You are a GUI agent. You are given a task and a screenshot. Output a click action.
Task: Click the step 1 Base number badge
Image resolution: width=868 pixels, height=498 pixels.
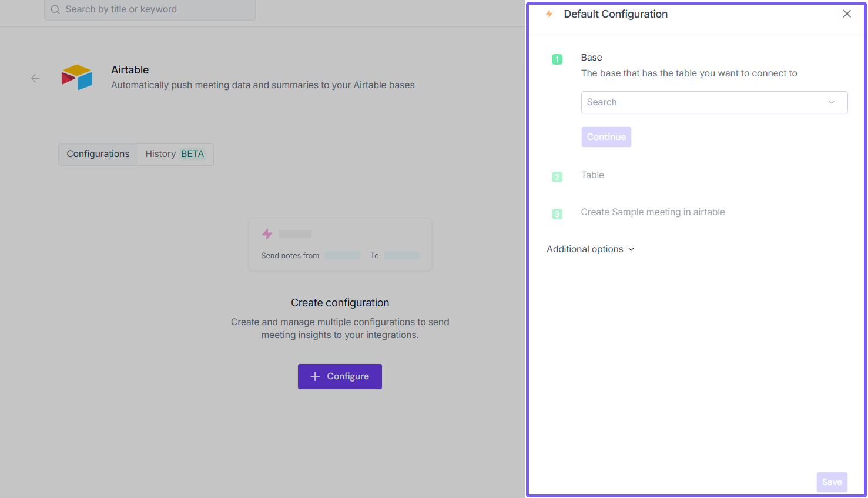[557, 59]
